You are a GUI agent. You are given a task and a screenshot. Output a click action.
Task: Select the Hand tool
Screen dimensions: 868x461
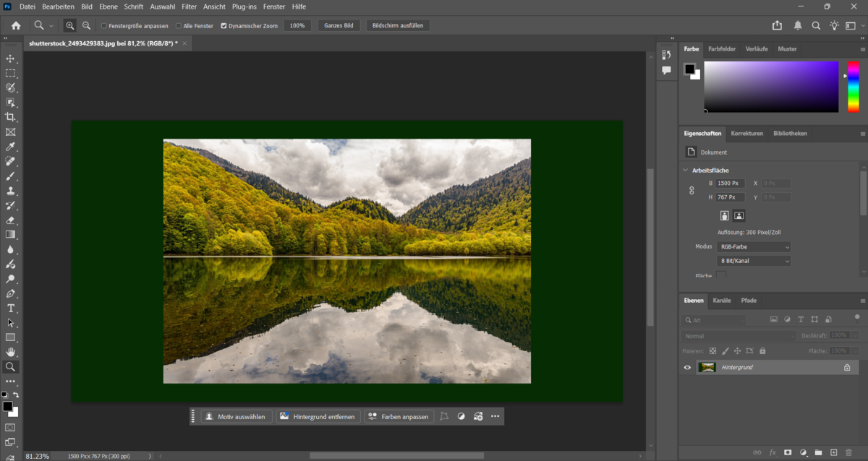[x=11, y=352]
